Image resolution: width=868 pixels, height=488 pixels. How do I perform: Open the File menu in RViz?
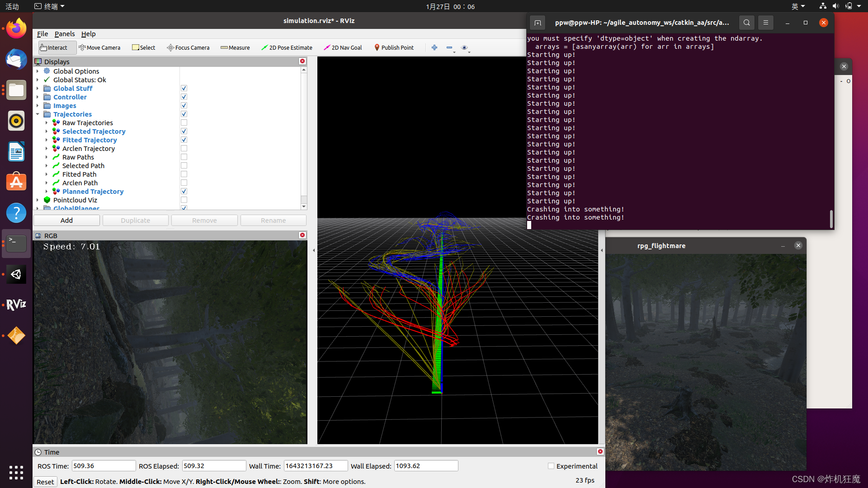click(42, 33)
